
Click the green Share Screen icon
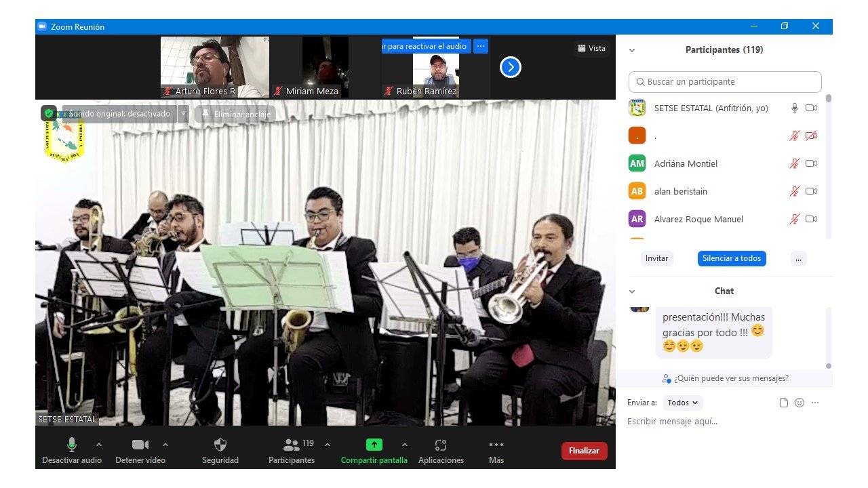pos(374,445)
